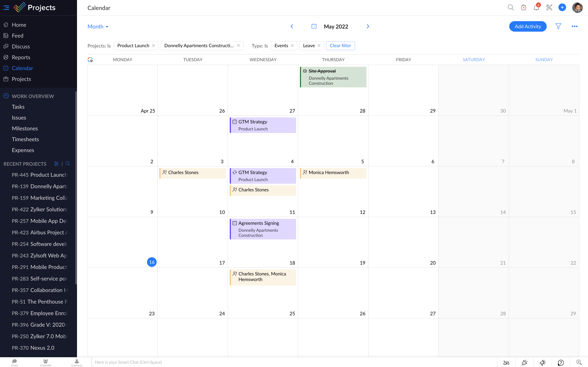Remove Product Launch project filter
The image size is (588, 367).
(153, 46)
